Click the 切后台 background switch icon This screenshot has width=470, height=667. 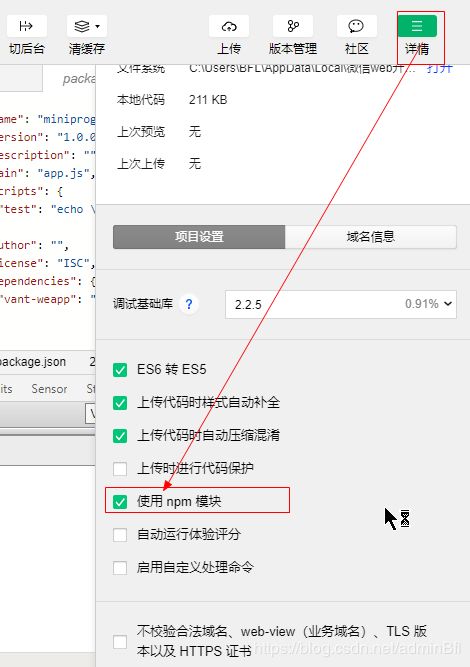pos(26,26)
